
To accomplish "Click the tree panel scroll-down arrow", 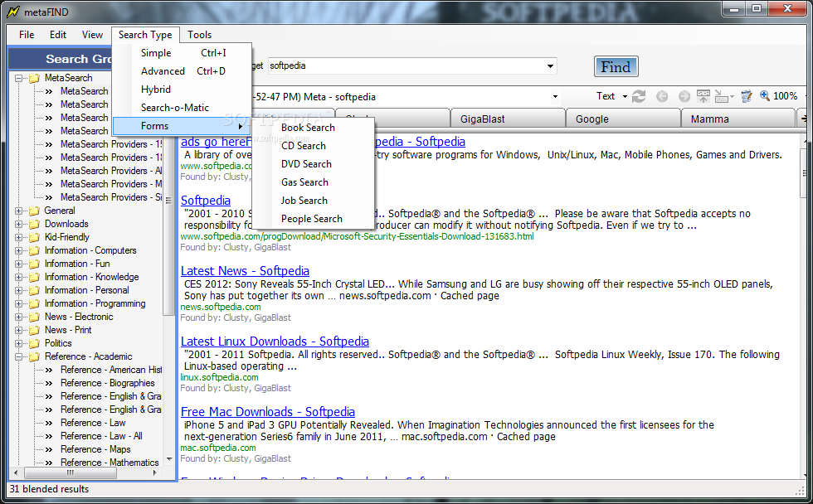I will (x=169, y=459).
